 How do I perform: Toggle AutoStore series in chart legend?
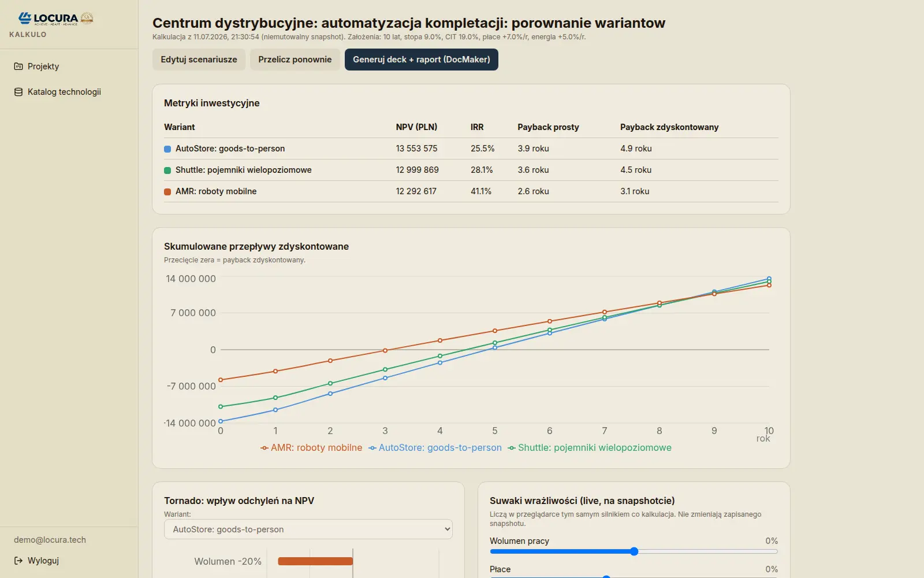point(435,448)
